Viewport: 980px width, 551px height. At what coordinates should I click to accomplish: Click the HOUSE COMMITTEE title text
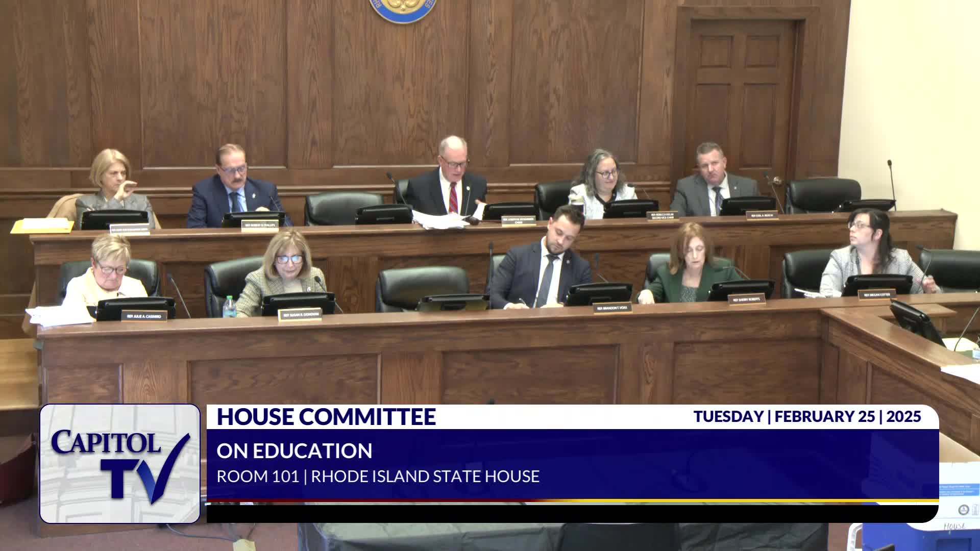[326, 417]
